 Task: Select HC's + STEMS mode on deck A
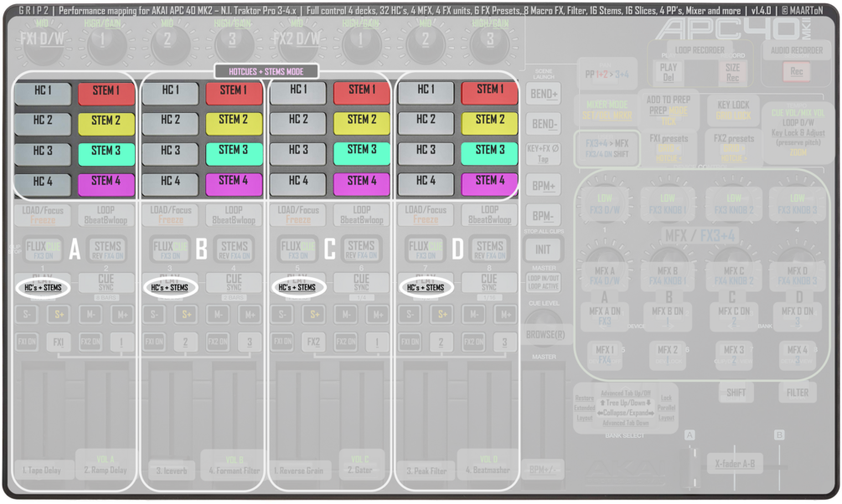(43, 288)
